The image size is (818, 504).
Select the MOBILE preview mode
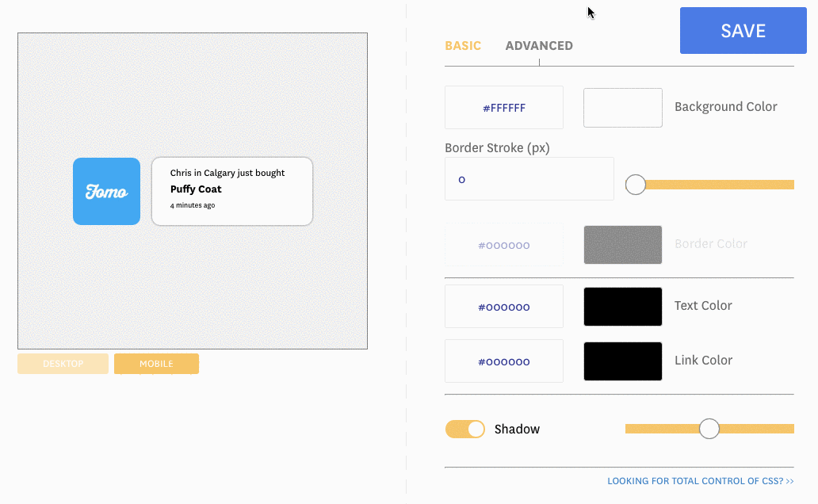156,363
